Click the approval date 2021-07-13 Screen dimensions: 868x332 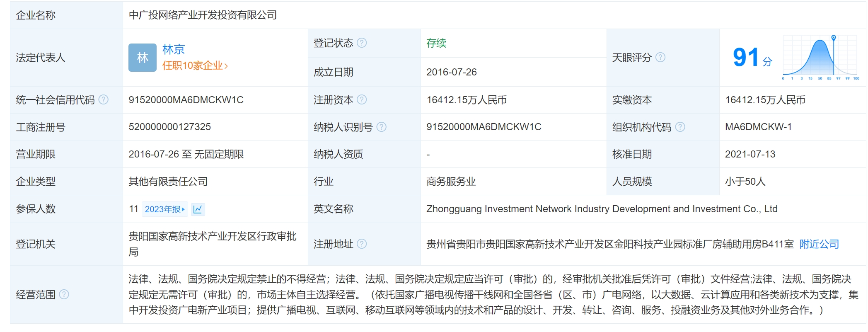pos(750,154)
